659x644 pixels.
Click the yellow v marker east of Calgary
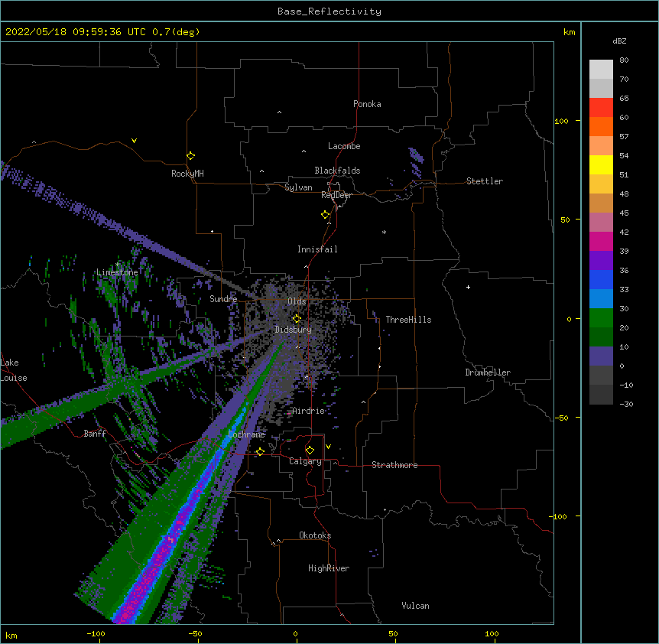click(x=328, y=447)
